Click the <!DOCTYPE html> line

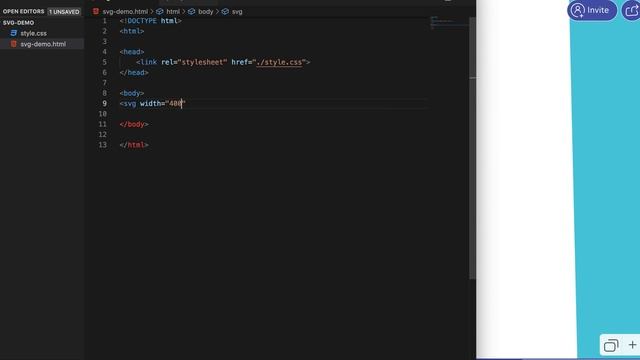150,21
